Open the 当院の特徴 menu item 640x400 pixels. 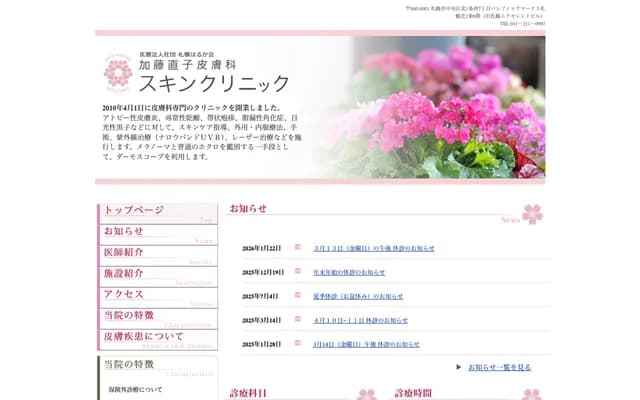pyautogui.click(x=158, y=319)
